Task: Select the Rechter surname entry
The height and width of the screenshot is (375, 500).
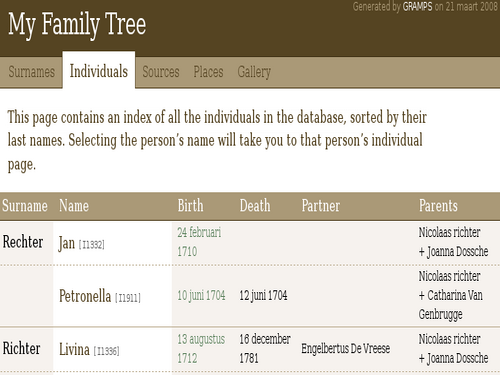Action: click(x=23, y=242)
